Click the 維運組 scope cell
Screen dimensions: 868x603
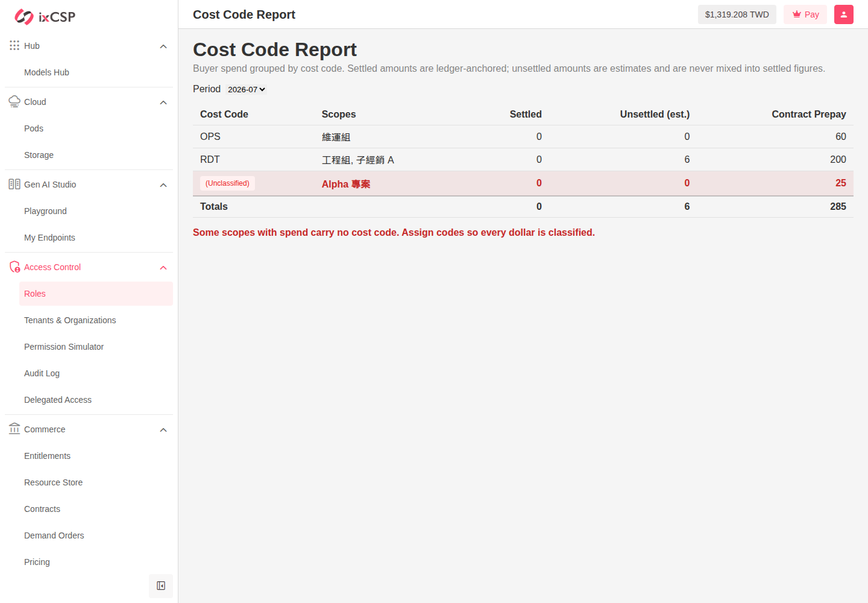pos(336,137)
